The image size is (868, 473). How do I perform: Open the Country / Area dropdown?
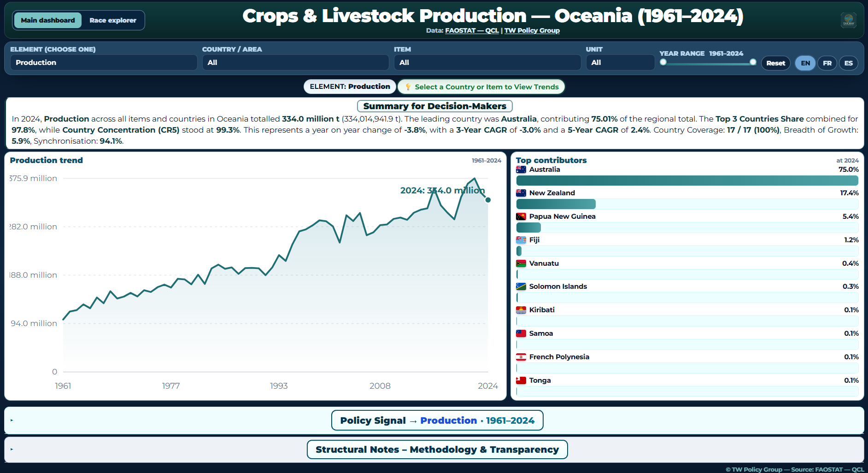tap(295, 63)
